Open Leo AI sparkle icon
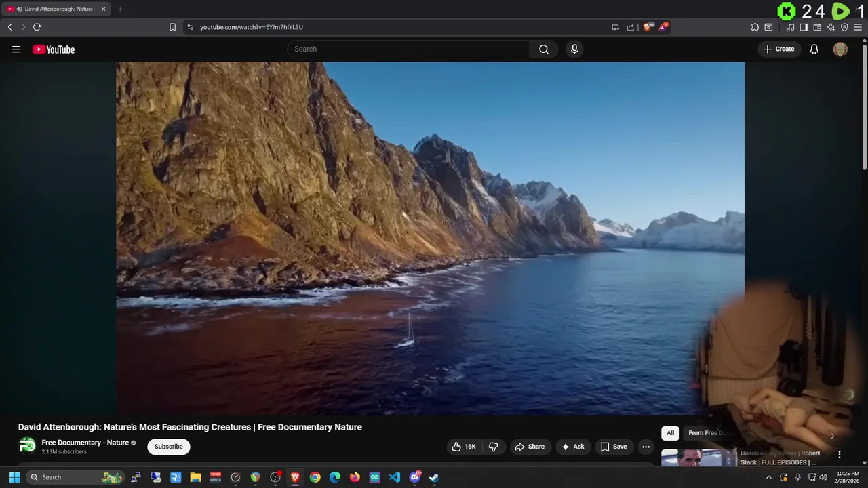The height and width of the screenshot is (488, 868). pos(831,27)
